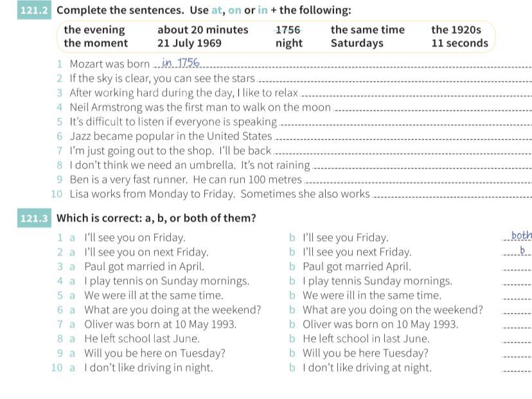The width and height of the screenshot is (532, 399).
Task: Click answer line after 'Mozart was born'
Action: [x=360, y=64]
